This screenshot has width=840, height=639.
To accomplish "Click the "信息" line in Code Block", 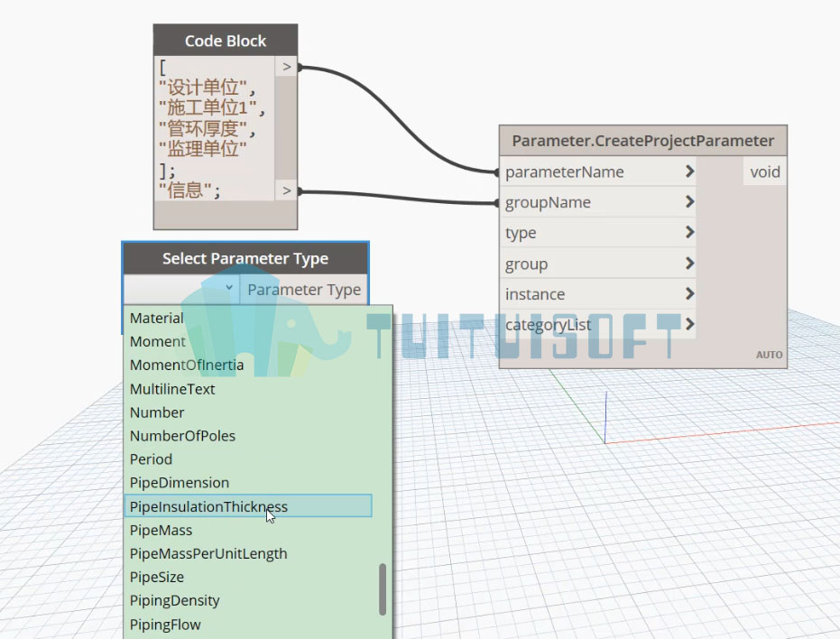I will coord(189,190).
